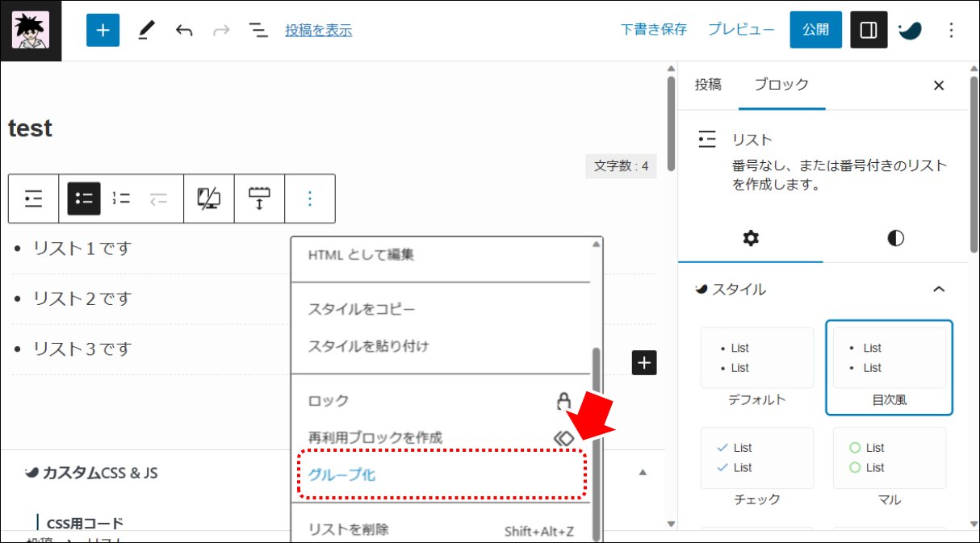980x543 pixels.
Task: Select the unordered list toolbar button
Action: (x=84, y=198)
